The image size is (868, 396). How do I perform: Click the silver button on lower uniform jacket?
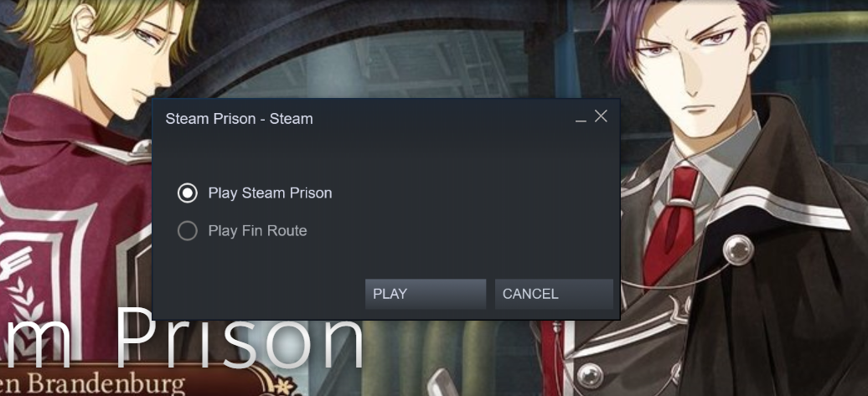(x=590, y=376)
